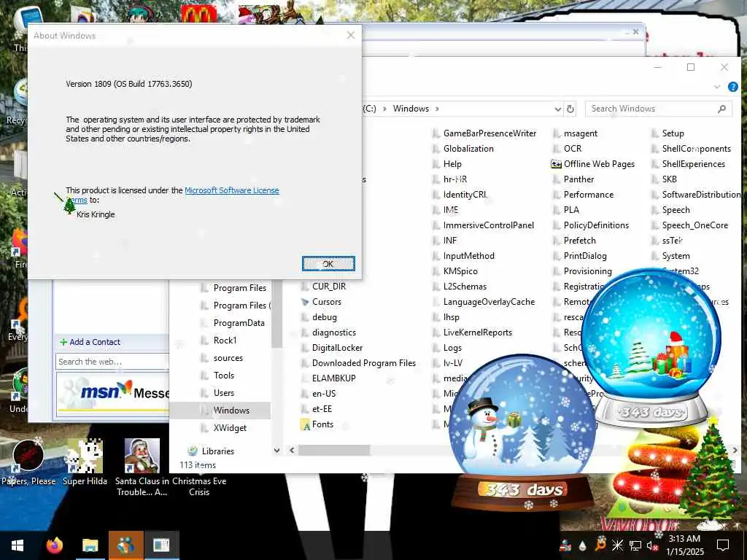Open File Explorer from the taskbar

point(90,545)
